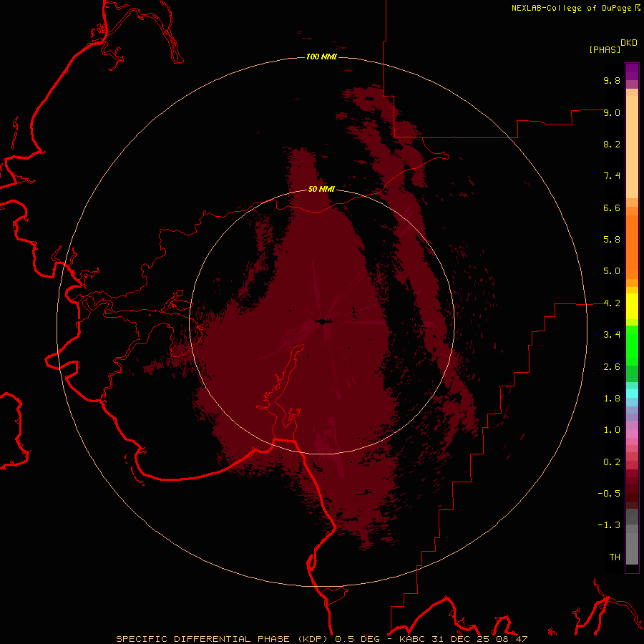
Task: Click the DKD label above the color bar
Action: click(629, 43)
